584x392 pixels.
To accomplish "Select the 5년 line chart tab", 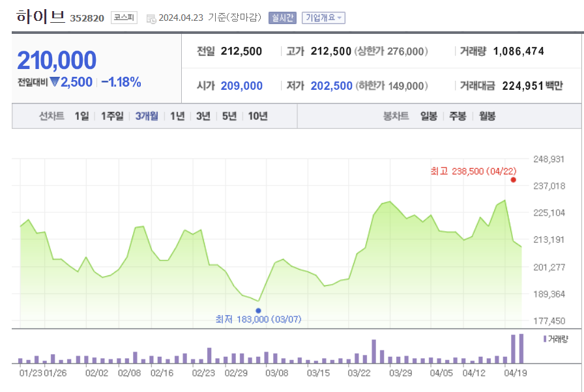I will [229, 116].
